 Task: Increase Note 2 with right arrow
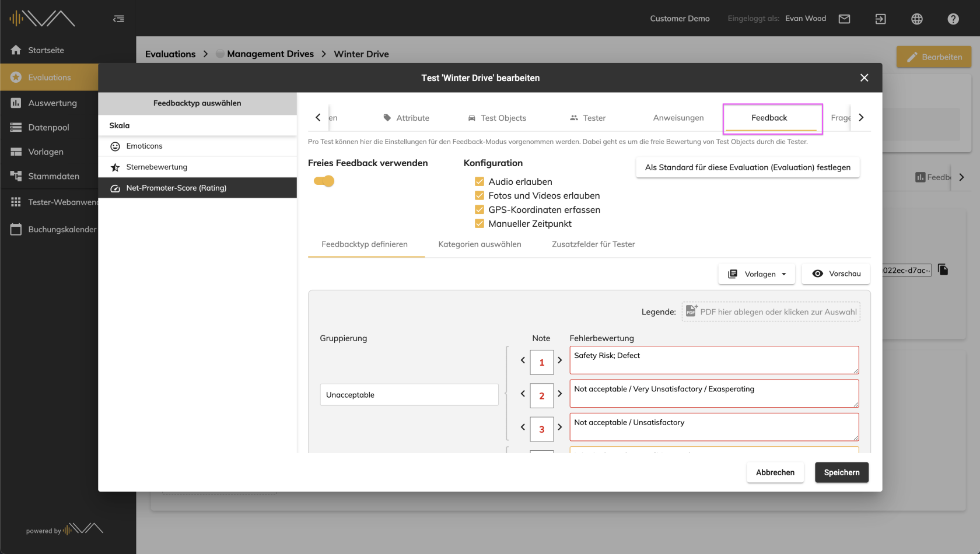560,394
